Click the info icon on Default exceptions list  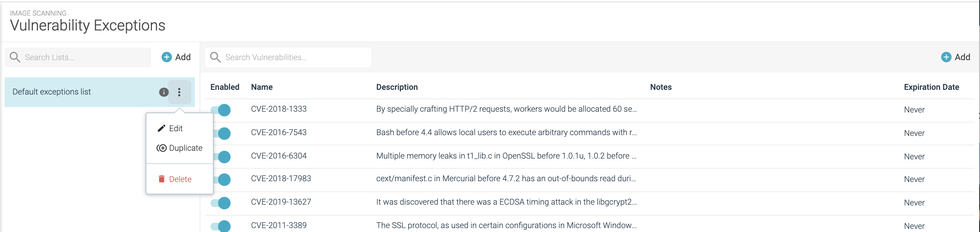164,92
